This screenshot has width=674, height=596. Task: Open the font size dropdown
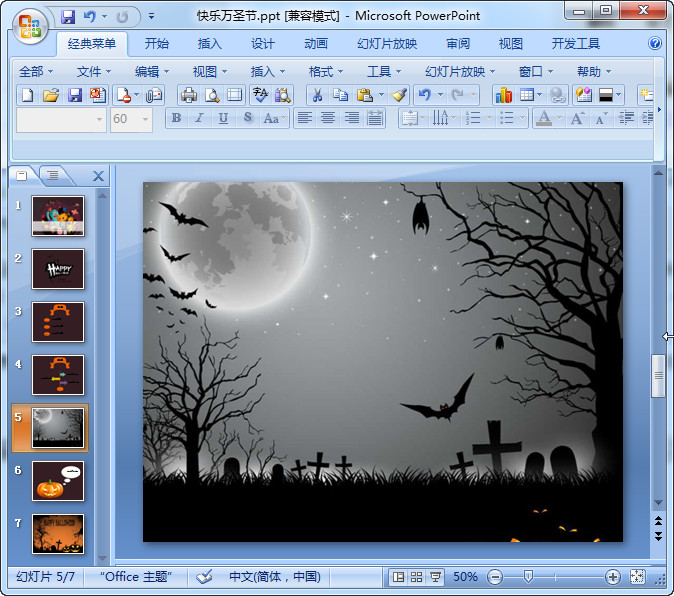[x=145, y=118]
